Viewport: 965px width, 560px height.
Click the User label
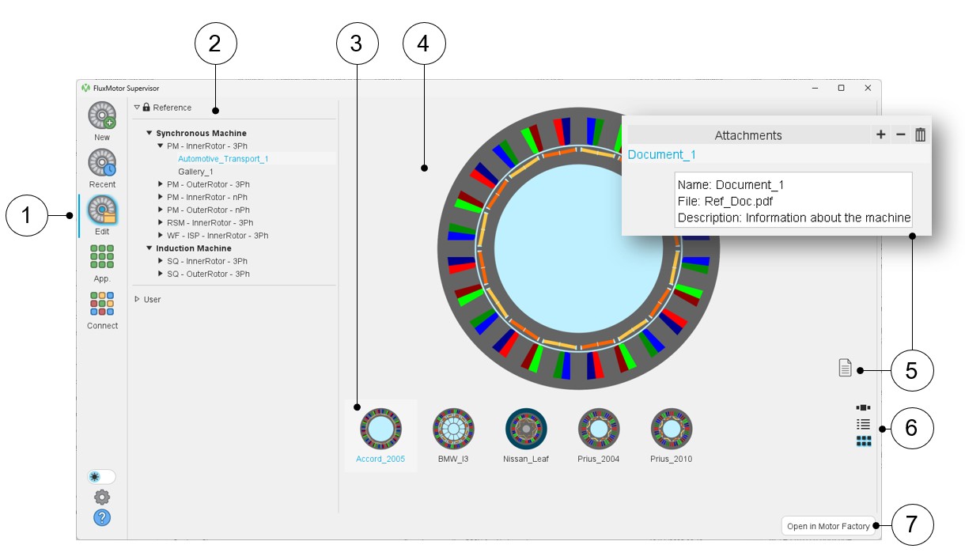point(152,299)
